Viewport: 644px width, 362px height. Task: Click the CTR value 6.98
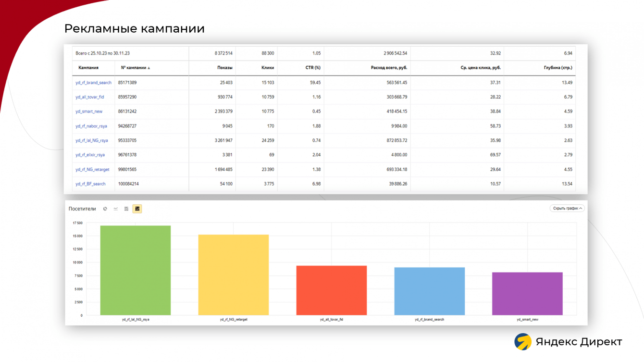(x=317, y=184)
